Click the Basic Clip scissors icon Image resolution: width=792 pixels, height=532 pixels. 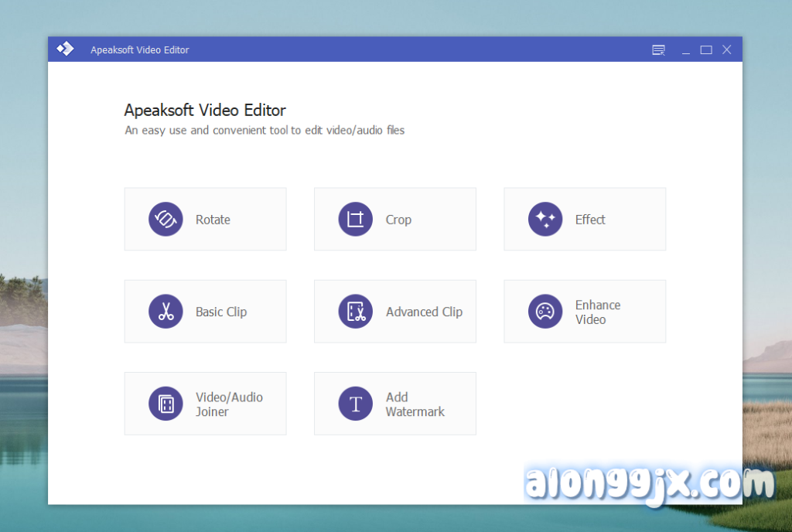(166, 312)
